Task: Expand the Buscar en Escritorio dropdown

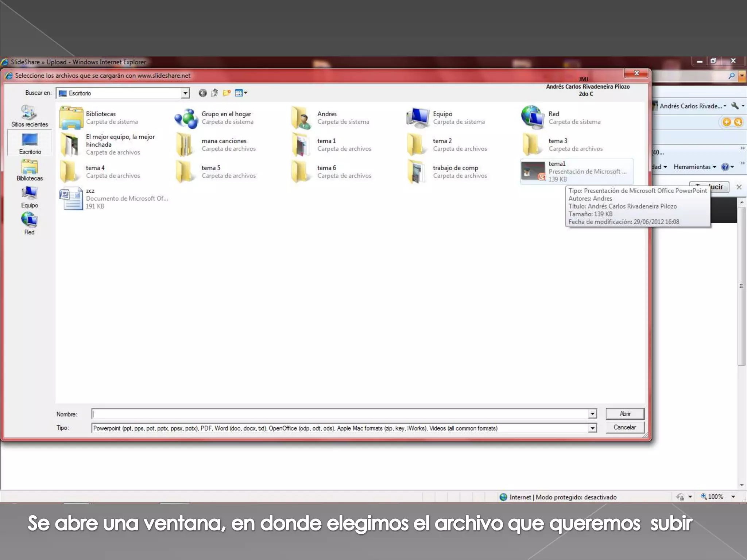Action: point(185,93)
